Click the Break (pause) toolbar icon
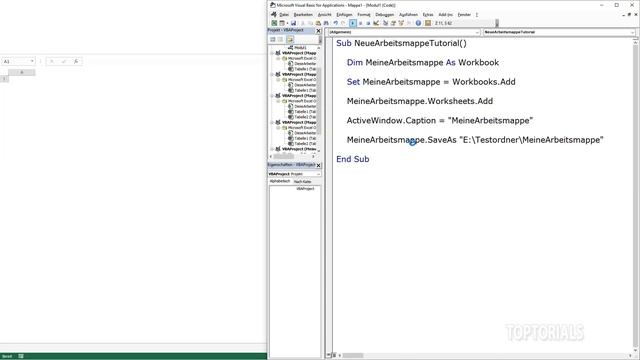This screenshot has width=640, height=360. coord(360,23)
